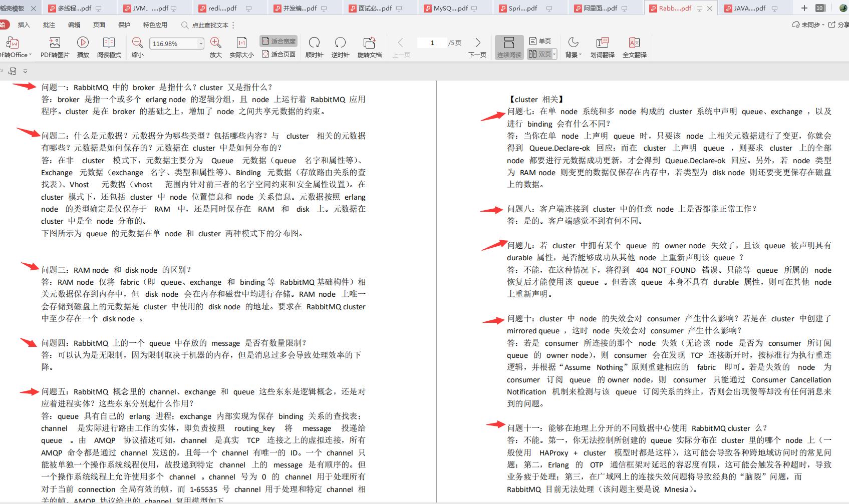Rotate page counterclockwise with 逆时针

tap(340, 48)
